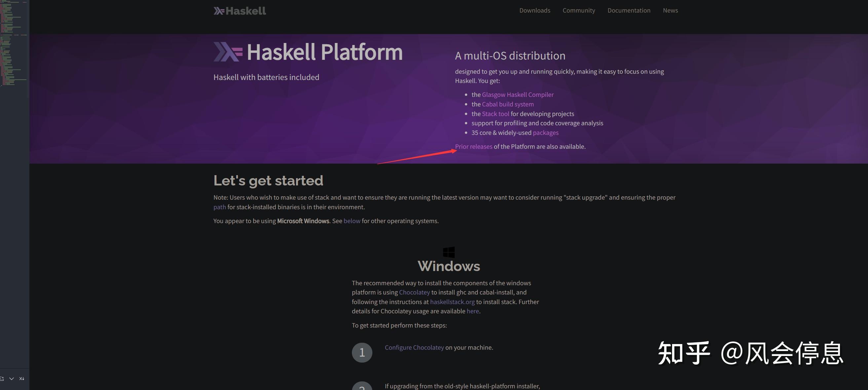Open the Prior releases link
The height and width of the screenshot is (390, 868).
click(473, 146)
